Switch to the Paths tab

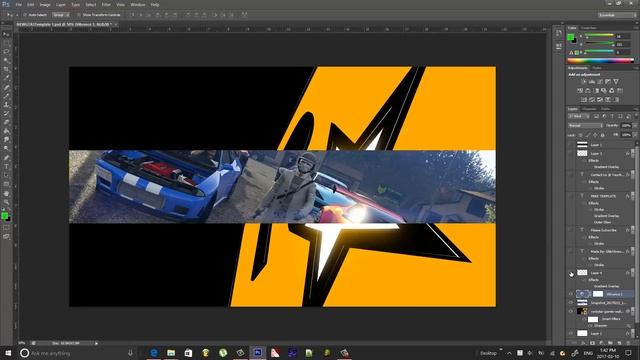[606, 109]
